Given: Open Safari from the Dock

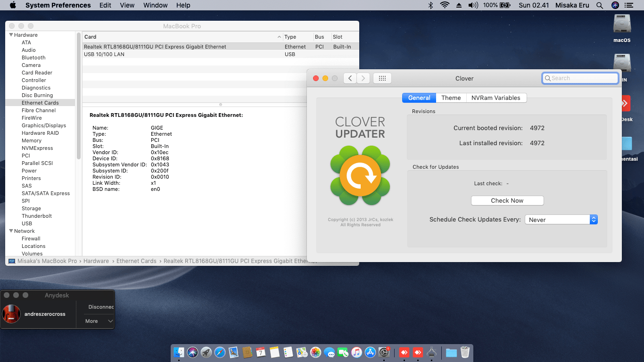Looking at the screenshot, I should [x=220, y=352].
